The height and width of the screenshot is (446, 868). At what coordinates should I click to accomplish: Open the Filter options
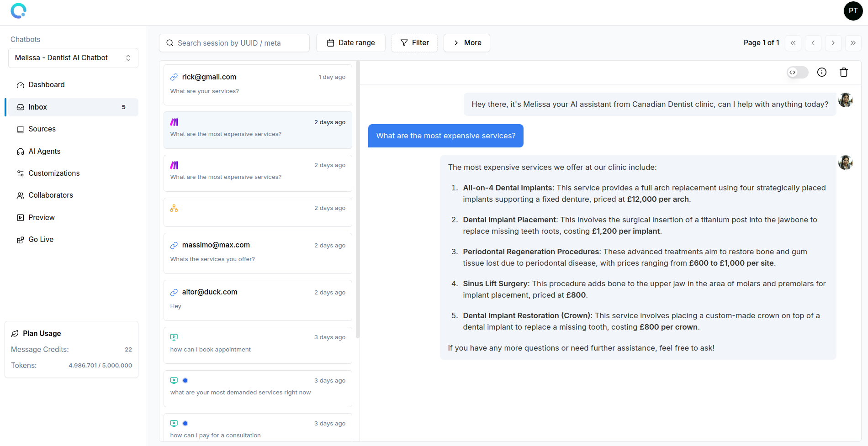coord(414,43)
